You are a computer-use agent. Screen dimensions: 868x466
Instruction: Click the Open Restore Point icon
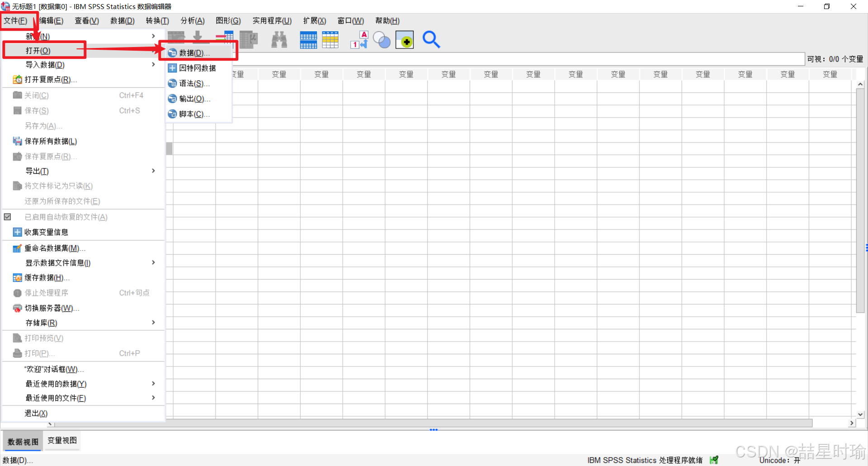tap(18, 80)
